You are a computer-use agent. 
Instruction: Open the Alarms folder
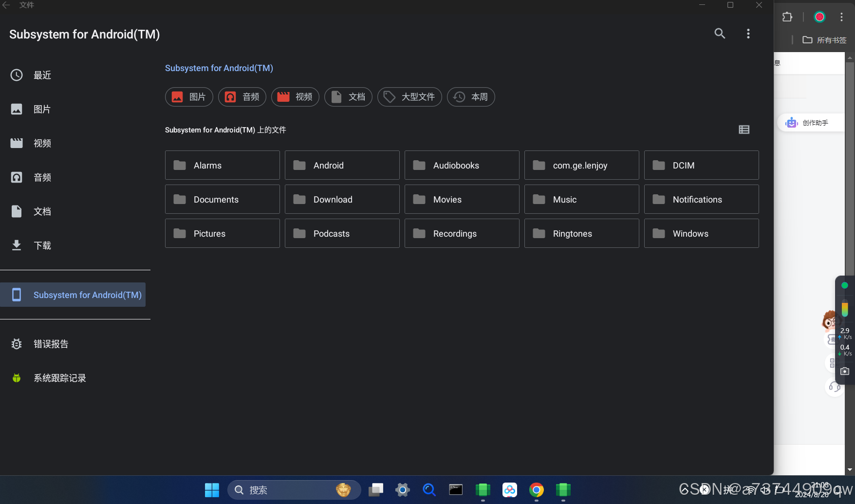[223, 165]
